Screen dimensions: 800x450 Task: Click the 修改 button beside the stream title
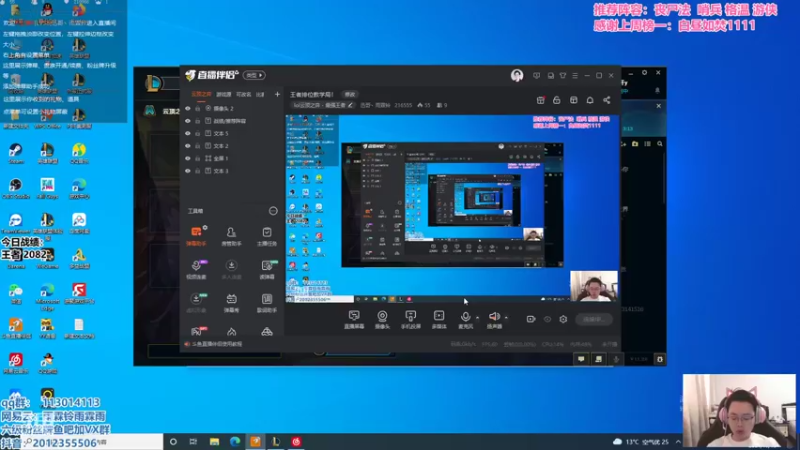pos(349,94)
